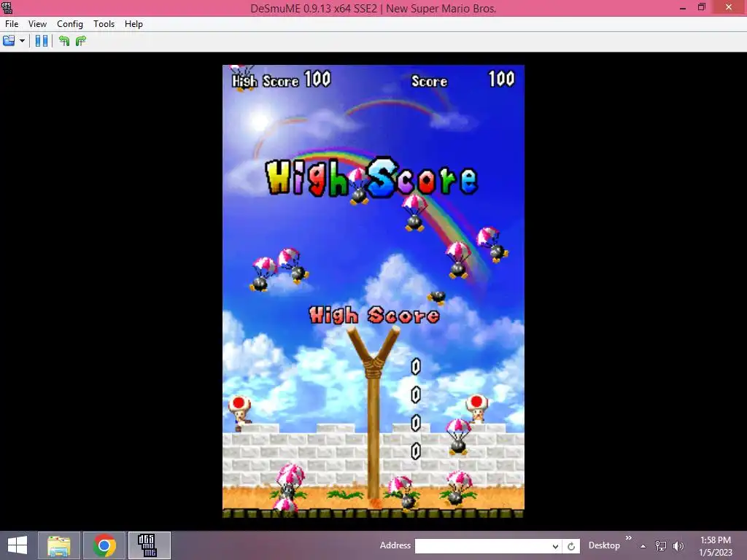Rotate screen counter-clockwise with green arrow
The height and width of the screenshot is (560, 747).
tap(64, 41)
